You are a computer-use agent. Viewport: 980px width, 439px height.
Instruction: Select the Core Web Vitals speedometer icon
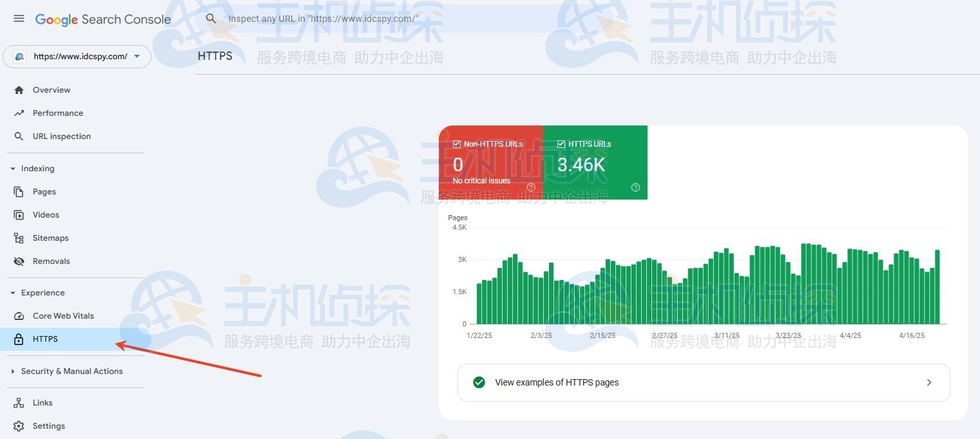click(x=19, y=315)
